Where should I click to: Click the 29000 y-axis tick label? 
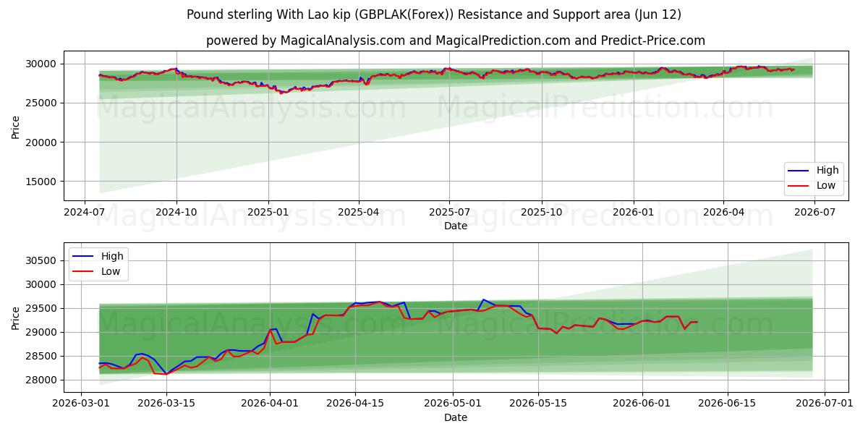[x=41, y=332]
